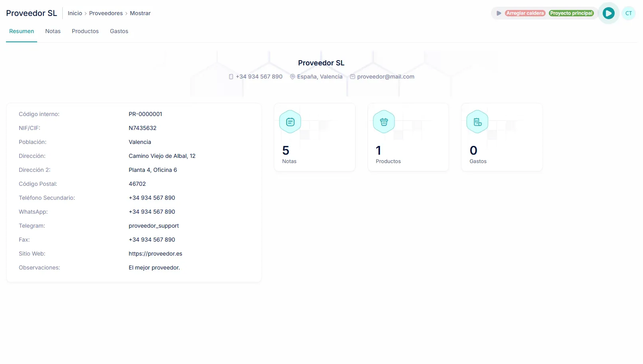Switch to the Notas tab
Screen dimensions: 643x364
pyautogui.click(x=53, y=31)
